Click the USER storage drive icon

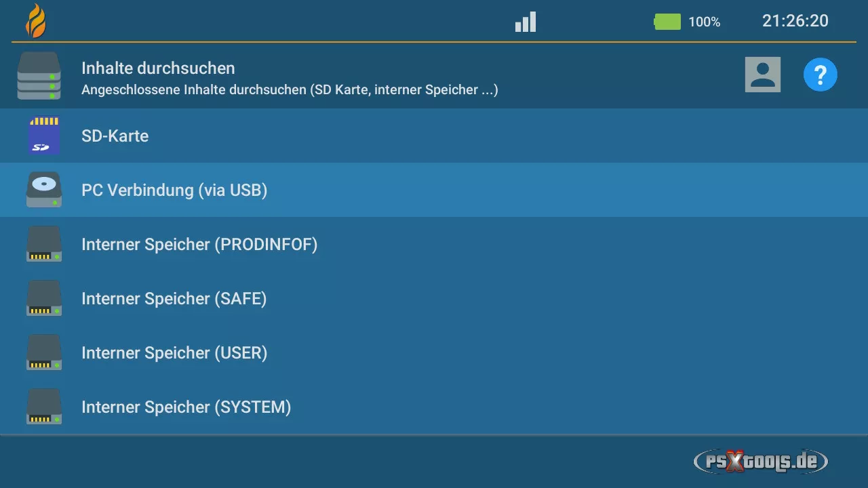[x=44, y=352]
